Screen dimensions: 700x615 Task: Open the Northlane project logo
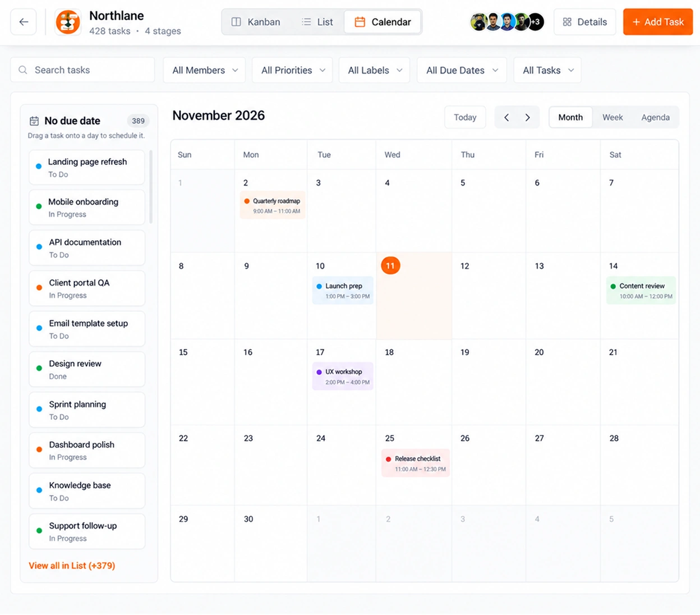[x=68, y=22]
